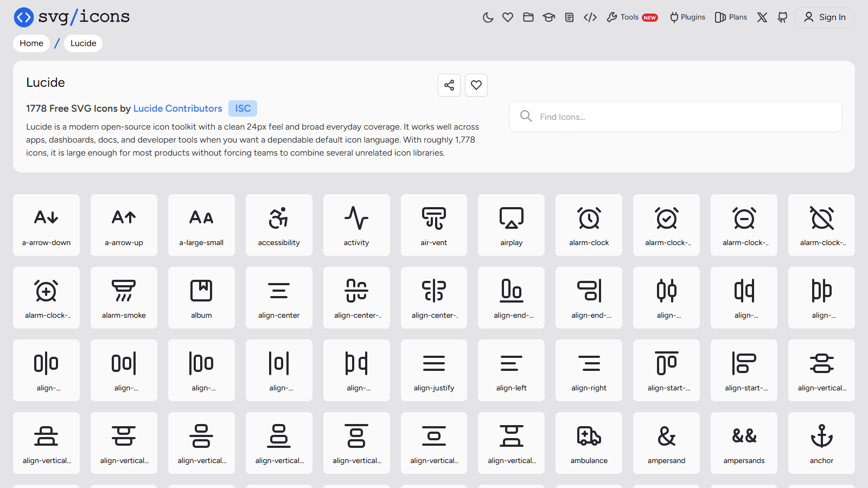Navigate to Home breadcrumb

pos(31,43)
